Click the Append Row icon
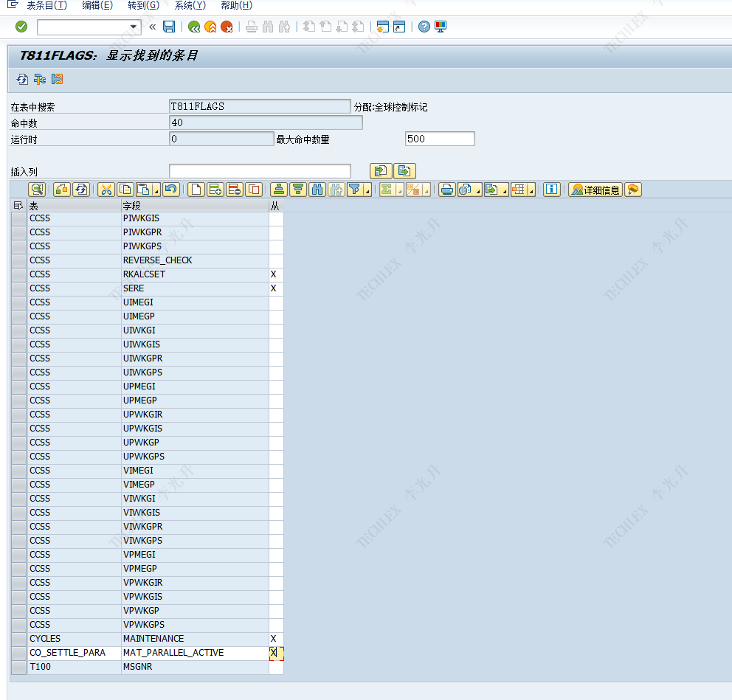Screen dimensions: 732x700 [x=215, y=190]
